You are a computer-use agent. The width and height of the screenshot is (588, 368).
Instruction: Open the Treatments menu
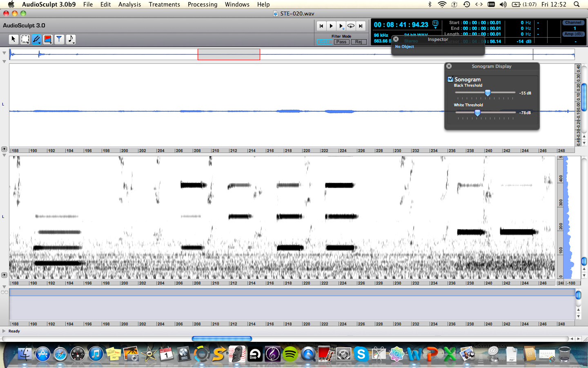[x=164, y=4]
